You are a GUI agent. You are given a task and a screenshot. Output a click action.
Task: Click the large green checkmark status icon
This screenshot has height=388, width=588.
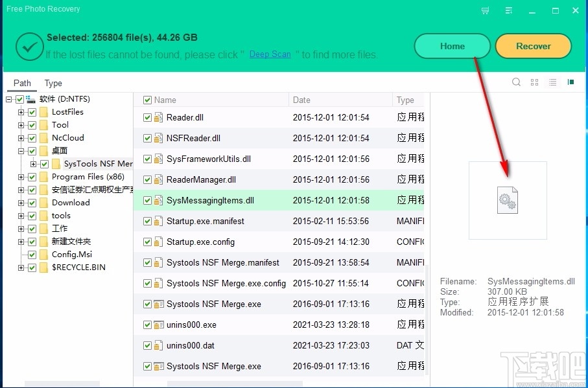coord(30,47)
